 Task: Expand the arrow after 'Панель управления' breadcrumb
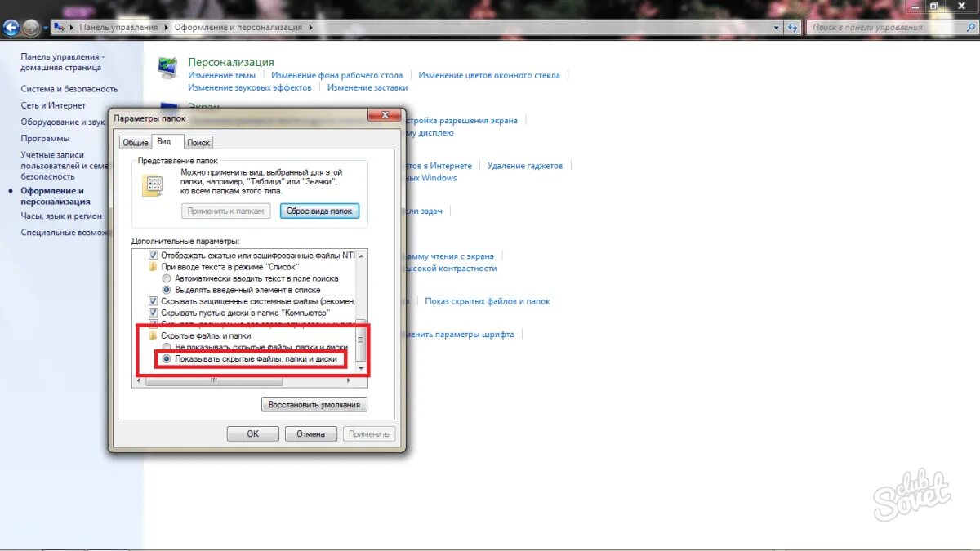(167, 27)
